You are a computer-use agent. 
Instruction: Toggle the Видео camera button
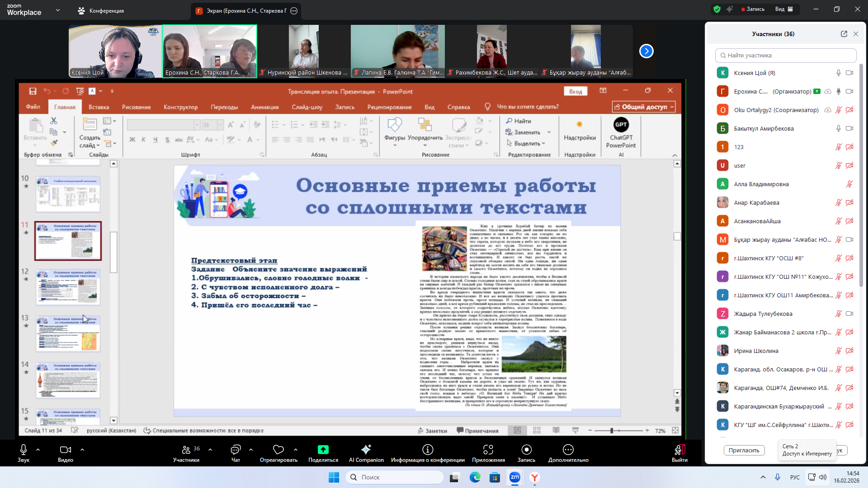pyautogui.click(x=65, y=450)
